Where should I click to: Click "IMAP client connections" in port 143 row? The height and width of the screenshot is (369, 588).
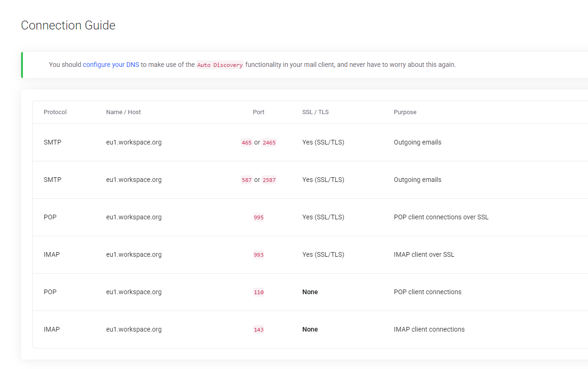429,329
